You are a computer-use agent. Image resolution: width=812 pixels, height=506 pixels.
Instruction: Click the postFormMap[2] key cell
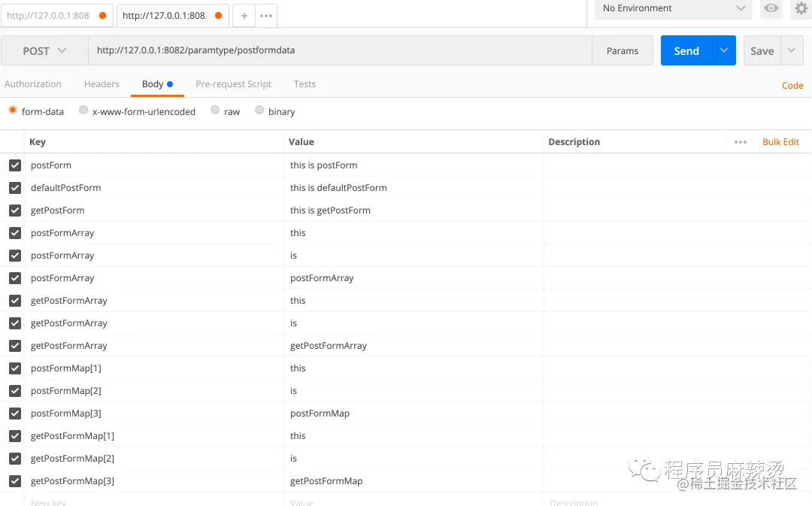154,391
